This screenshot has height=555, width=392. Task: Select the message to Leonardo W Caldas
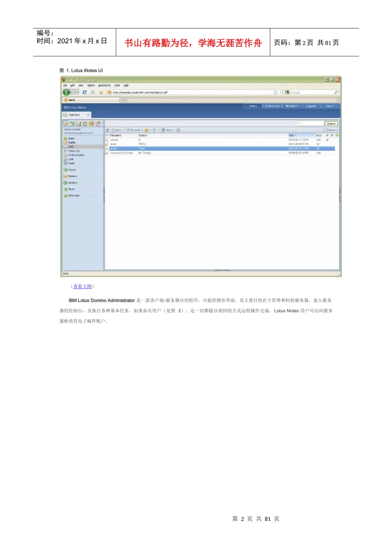(x=220, y=153)
